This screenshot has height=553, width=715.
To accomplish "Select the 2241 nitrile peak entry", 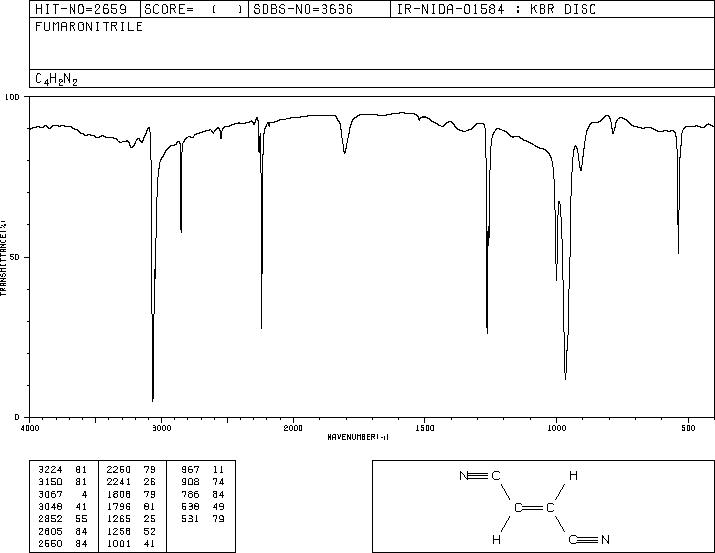I will click(119, 481).
